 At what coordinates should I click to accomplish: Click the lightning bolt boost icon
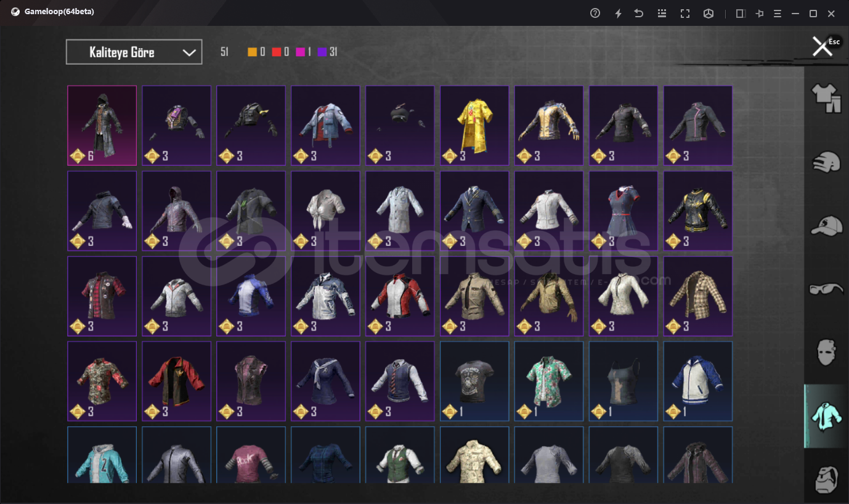618,13
